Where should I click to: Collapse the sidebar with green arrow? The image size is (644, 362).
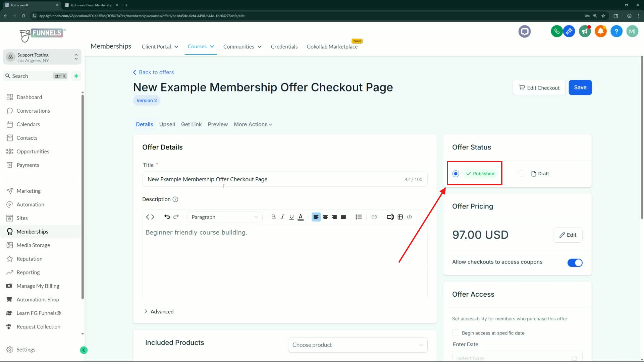point(84,350)
